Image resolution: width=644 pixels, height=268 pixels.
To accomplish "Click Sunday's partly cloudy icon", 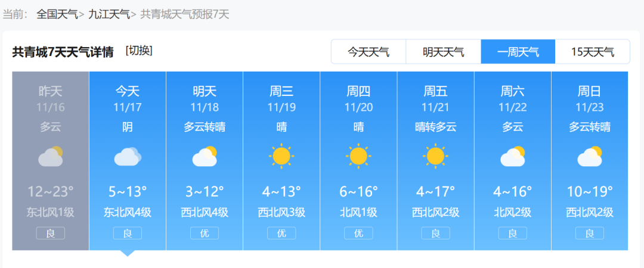I will [589, 156].
